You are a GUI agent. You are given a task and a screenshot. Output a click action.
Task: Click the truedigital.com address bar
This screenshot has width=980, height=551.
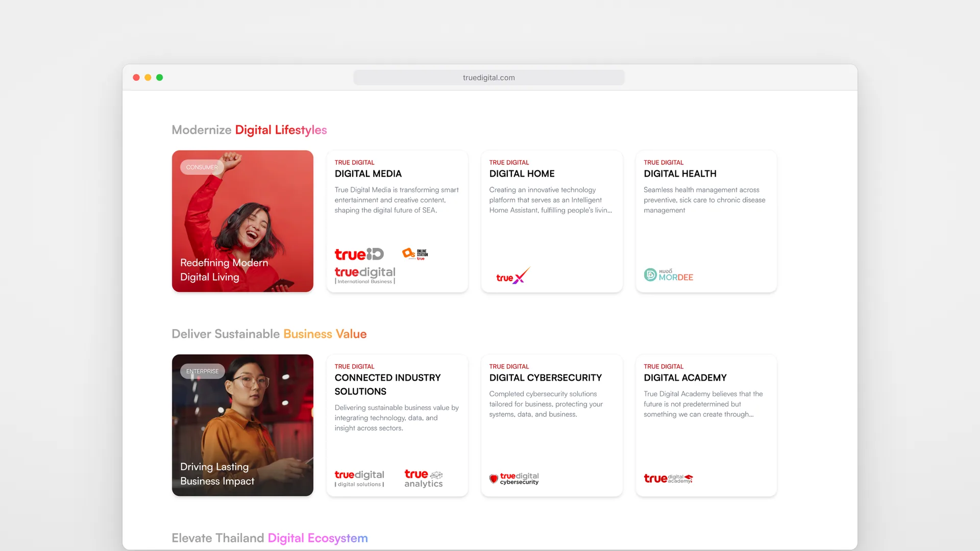click(x=489, y=78)
